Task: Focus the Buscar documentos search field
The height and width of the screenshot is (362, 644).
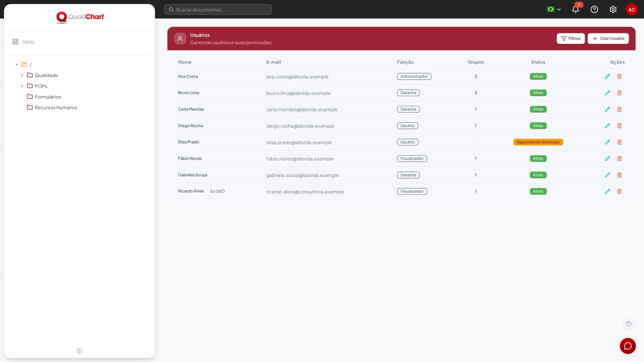Action: click(x=218, y=9)
